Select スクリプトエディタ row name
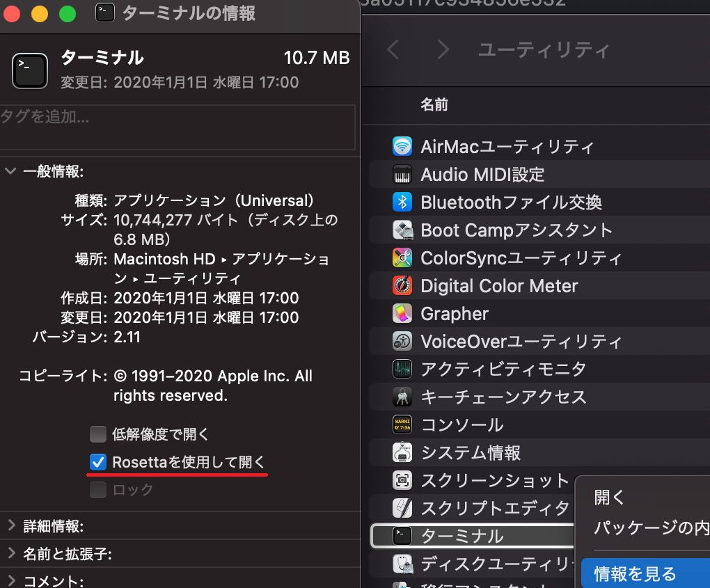Image resolution: width=710 pixels, height=588 pixels. (495, 509)
